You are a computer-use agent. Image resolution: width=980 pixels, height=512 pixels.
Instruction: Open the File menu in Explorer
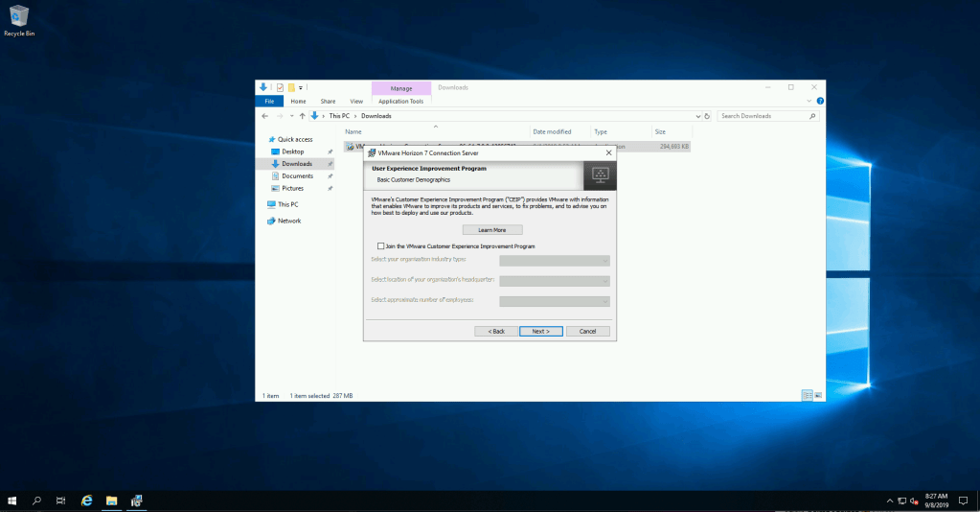point(269,101)
